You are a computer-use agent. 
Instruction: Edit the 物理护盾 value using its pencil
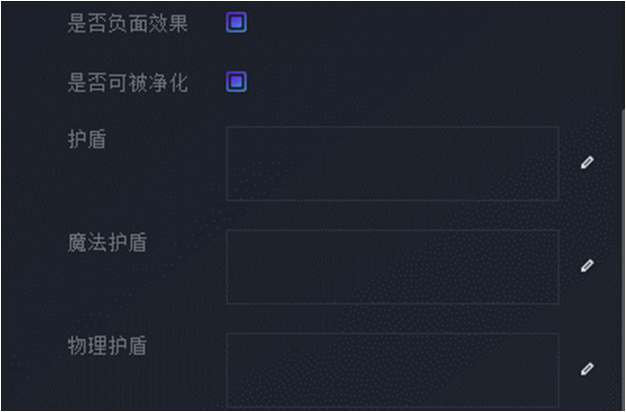coord(587,369)
